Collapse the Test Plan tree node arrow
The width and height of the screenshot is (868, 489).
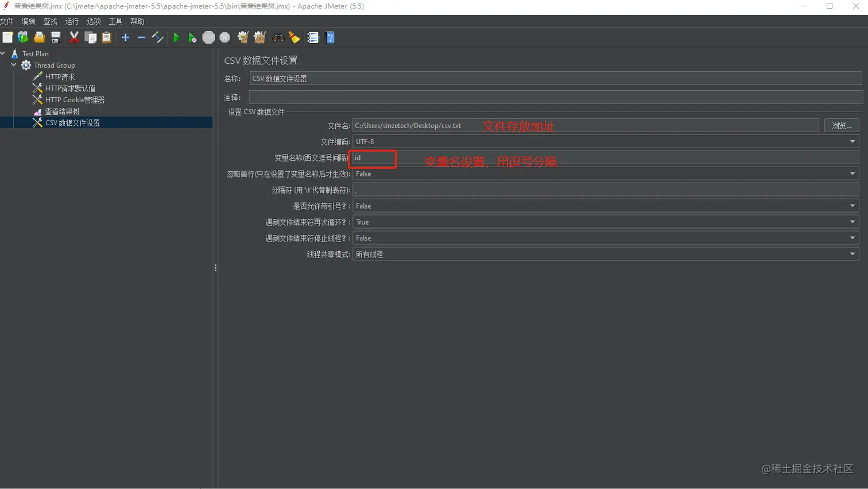(3, 53)
